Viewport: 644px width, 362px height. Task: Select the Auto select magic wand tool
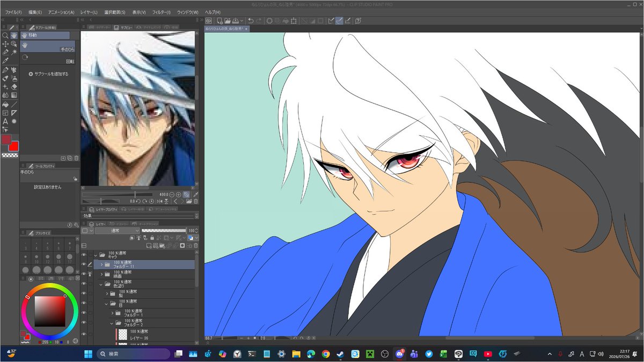click(x=14, y=52)
